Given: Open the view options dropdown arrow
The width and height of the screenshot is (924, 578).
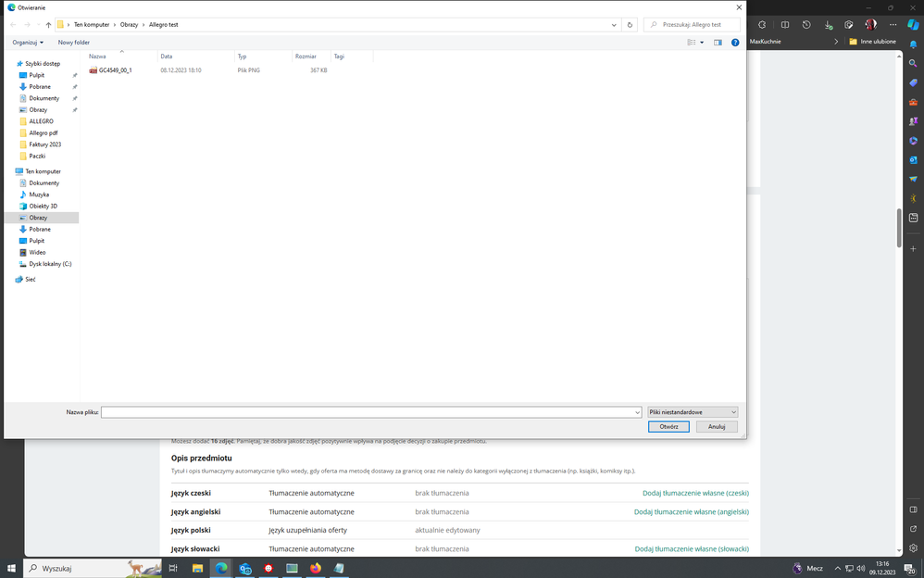Looking at the screenshot, I should point(701,43).
